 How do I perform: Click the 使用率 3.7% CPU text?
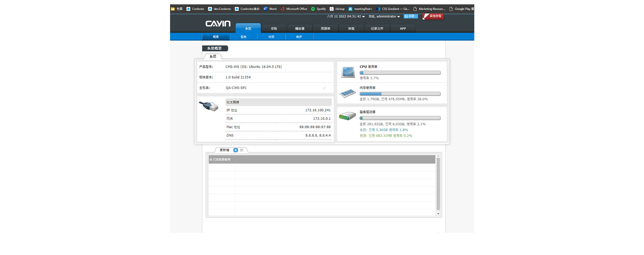(369, 78)
